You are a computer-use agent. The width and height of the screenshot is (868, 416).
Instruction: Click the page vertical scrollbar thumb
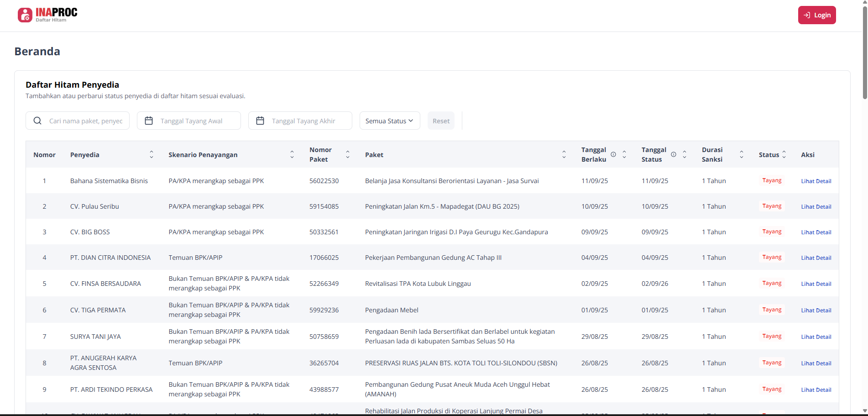[864, 50]
